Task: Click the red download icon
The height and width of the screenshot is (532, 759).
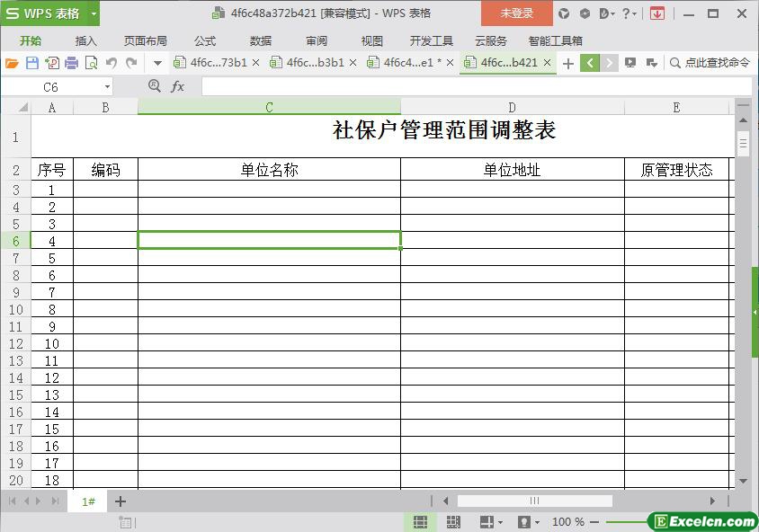Action: [656, 13]
